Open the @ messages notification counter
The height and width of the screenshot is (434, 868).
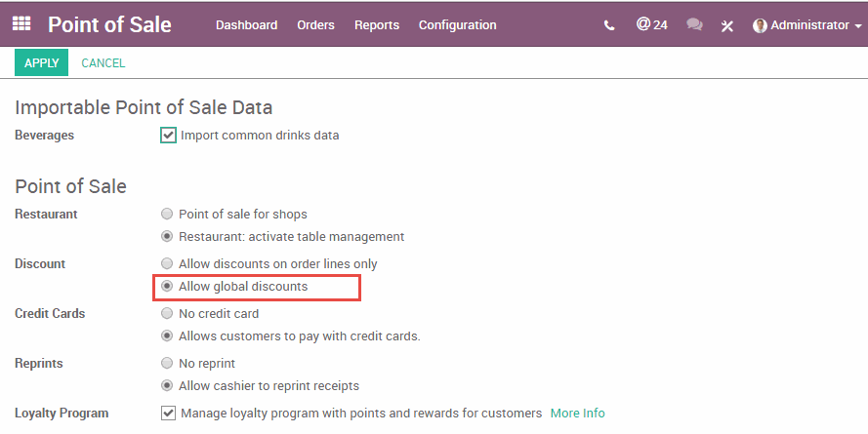[651, 24]
